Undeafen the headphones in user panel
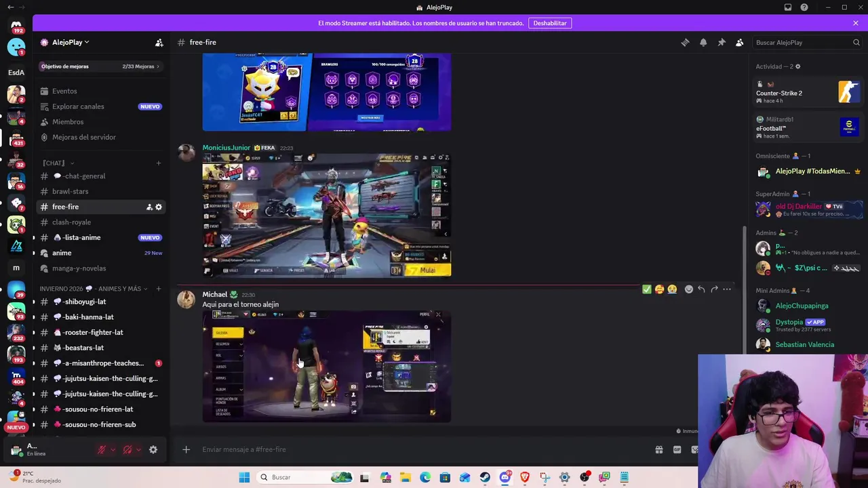Viewport: 868px width, 488px height. [x=127, y=449]
